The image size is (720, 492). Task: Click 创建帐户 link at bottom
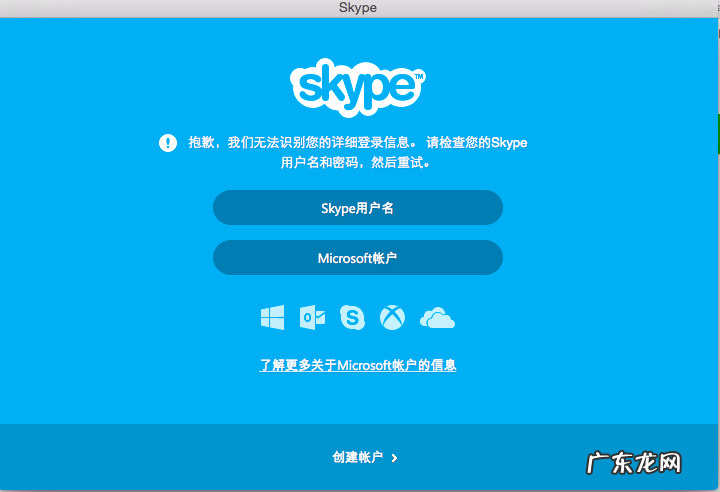click(x=358, y=457)
